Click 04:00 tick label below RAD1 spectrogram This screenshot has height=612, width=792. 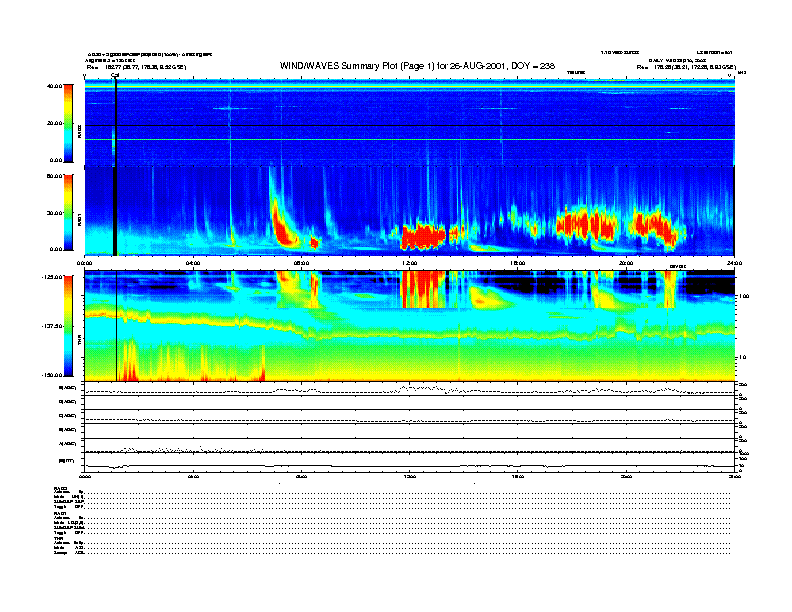(192, 263)
